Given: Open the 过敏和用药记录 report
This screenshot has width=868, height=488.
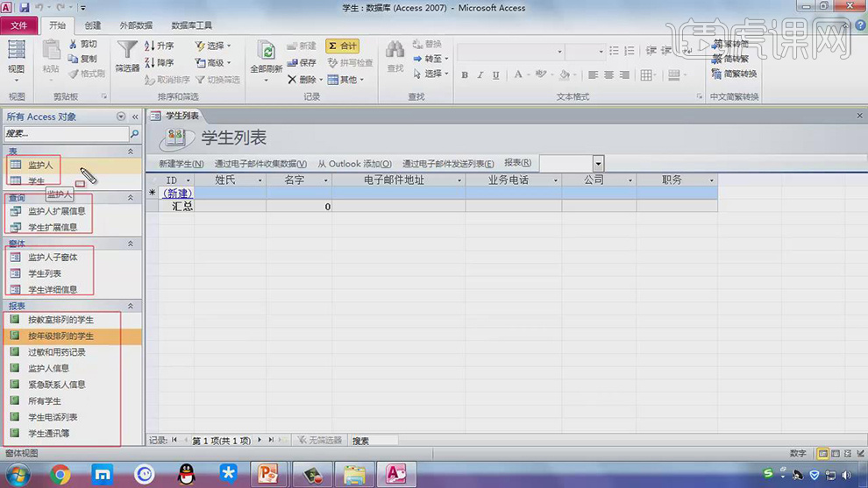Looking at the screenshot, I should [x=56, y=352].
